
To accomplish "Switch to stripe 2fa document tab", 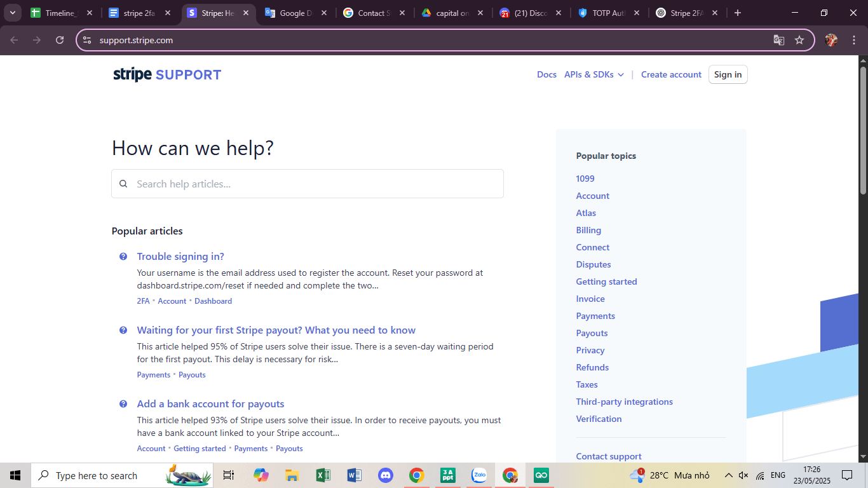I will click(140, 13).
